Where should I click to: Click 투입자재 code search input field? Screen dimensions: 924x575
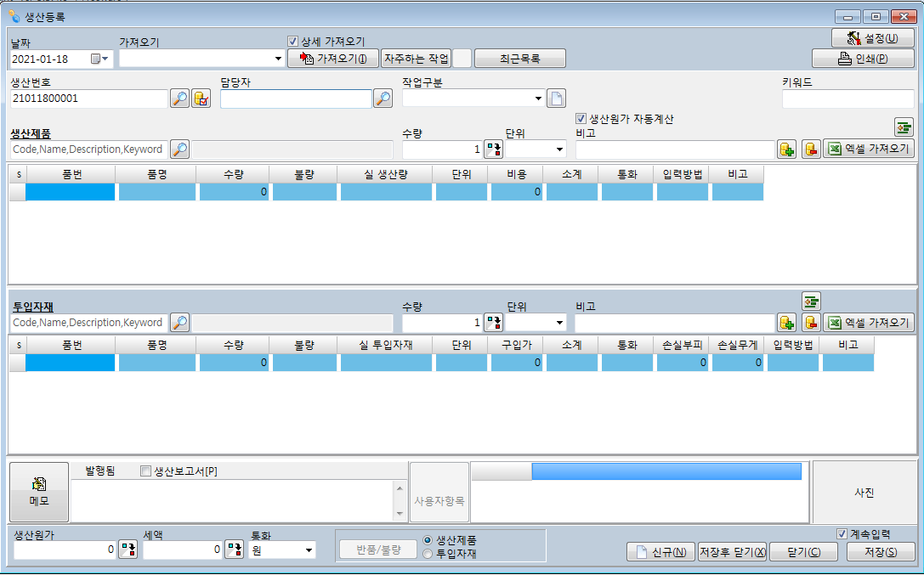(89, 323)
